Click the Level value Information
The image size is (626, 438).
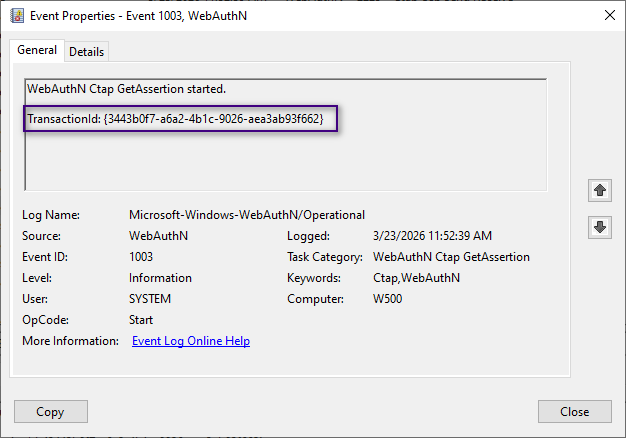[160, 278]
